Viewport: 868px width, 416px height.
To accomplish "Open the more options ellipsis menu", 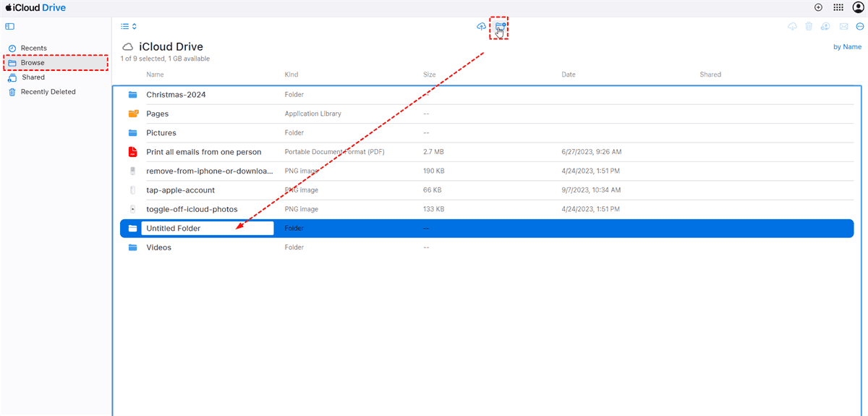I will point(859,26).
